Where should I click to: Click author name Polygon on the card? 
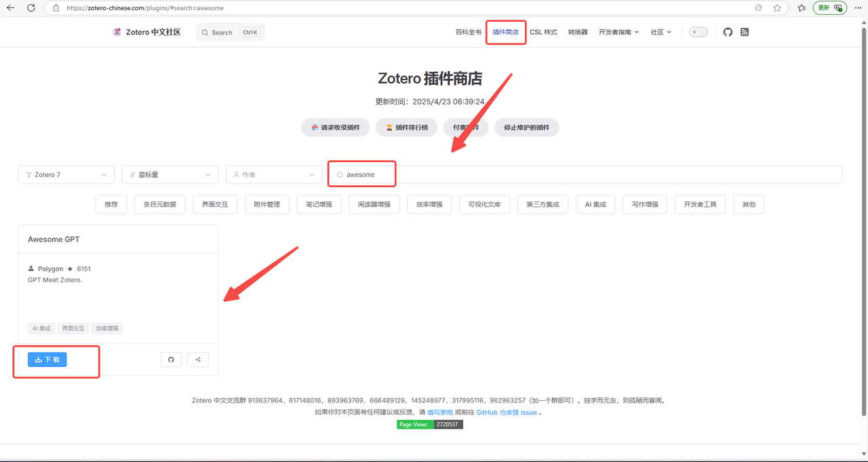pos(50,269)
